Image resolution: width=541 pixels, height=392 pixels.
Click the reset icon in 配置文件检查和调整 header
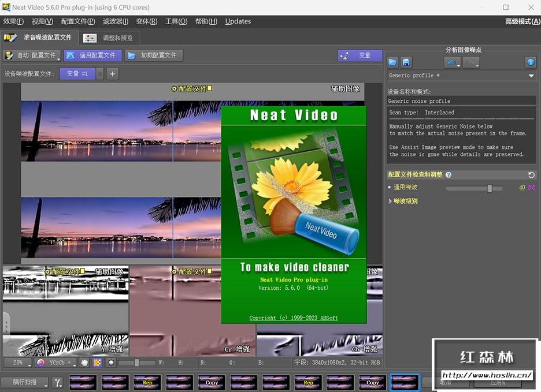click(x=531, y=175)
